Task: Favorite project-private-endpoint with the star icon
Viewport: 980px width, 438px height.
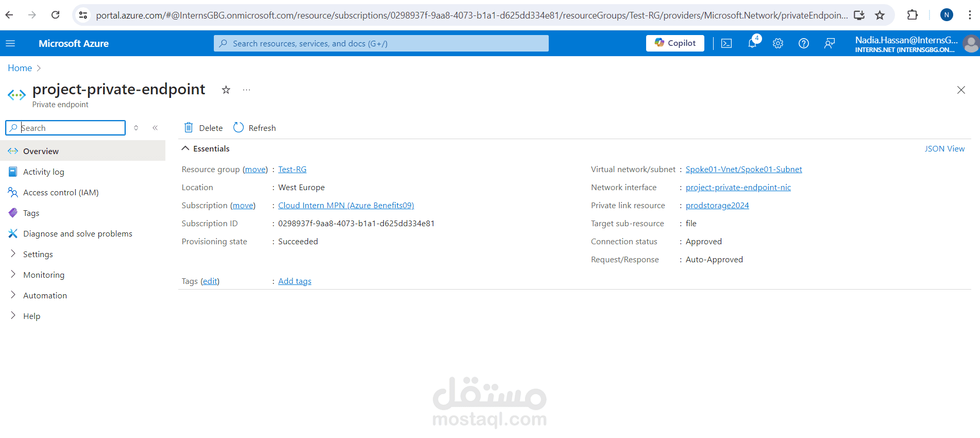Action: point(226,90)
